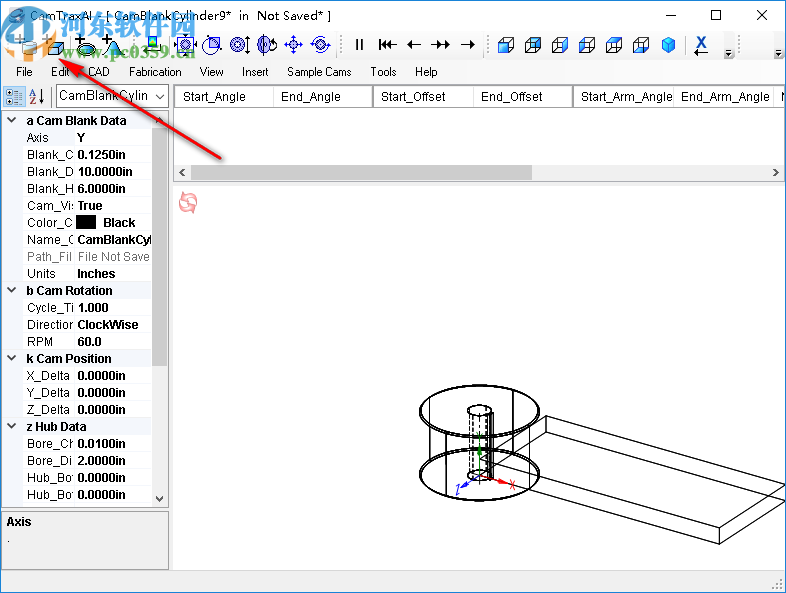
Task: Click the red rotate icon in viewport
Action: (188, 203)
